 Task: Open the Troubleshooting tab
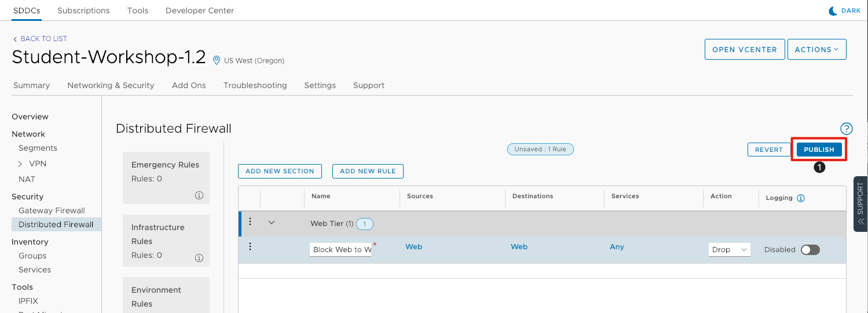(x=255, y=85)
